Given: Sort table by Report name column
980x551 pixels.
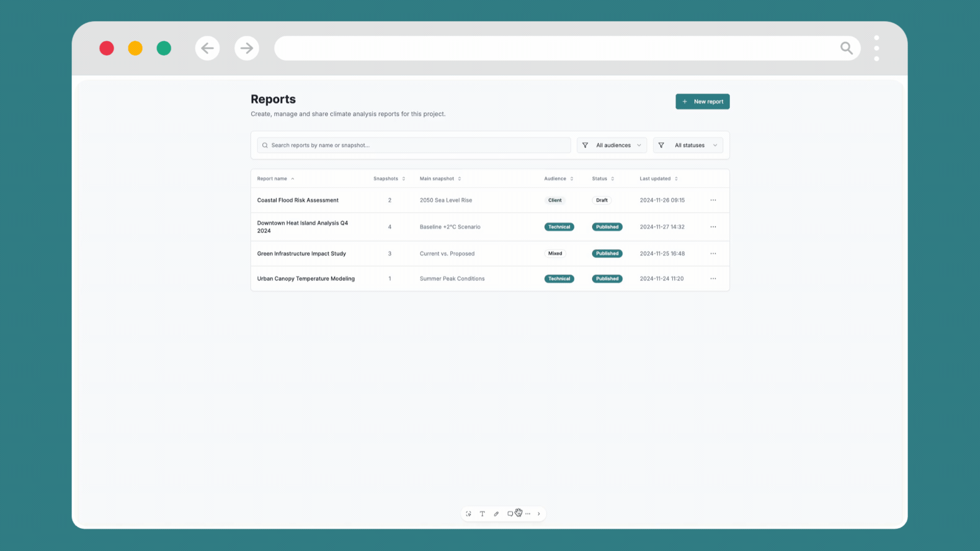Looking at the screenshot, I should pos(276,179).
